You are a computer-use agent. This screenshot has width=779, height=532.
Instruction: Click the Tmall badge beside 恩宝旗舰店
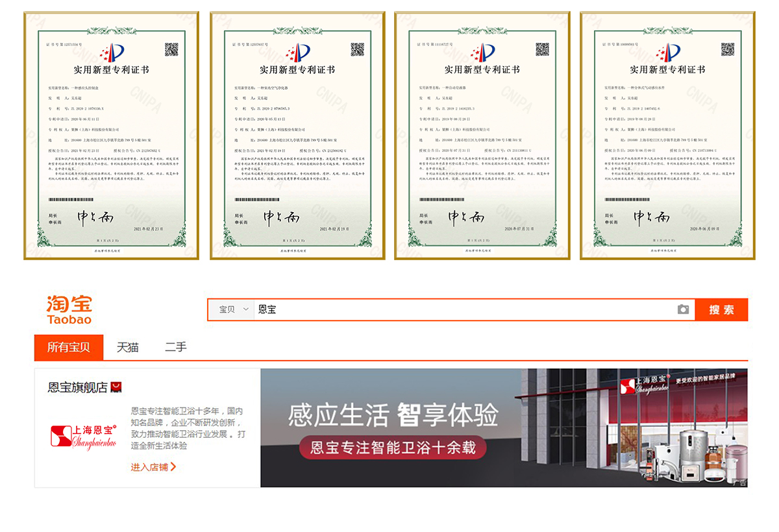(x=117, y=387)
